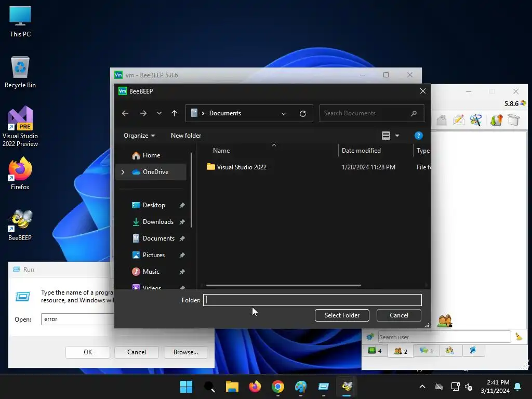Open Documents in the navigation pane
The image size is (532, 399).
click(158, 238)
